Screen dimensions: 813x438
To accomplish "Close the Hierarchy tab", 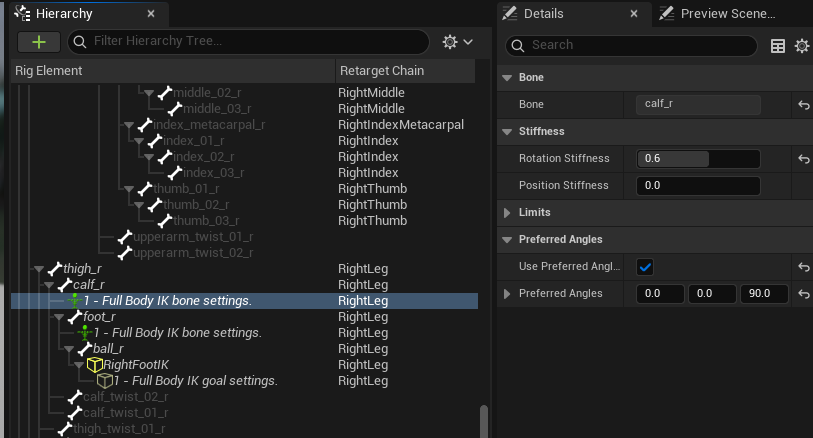I will [151, 14].
